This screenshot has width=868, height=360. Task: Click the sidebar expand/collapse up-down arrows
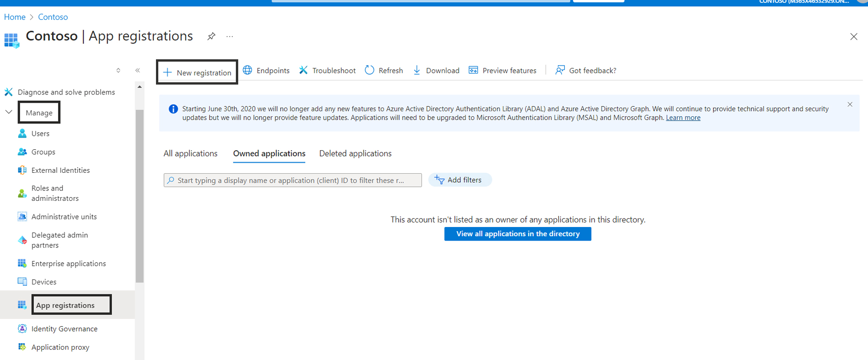pyautogui.click(x=118, y=70)
